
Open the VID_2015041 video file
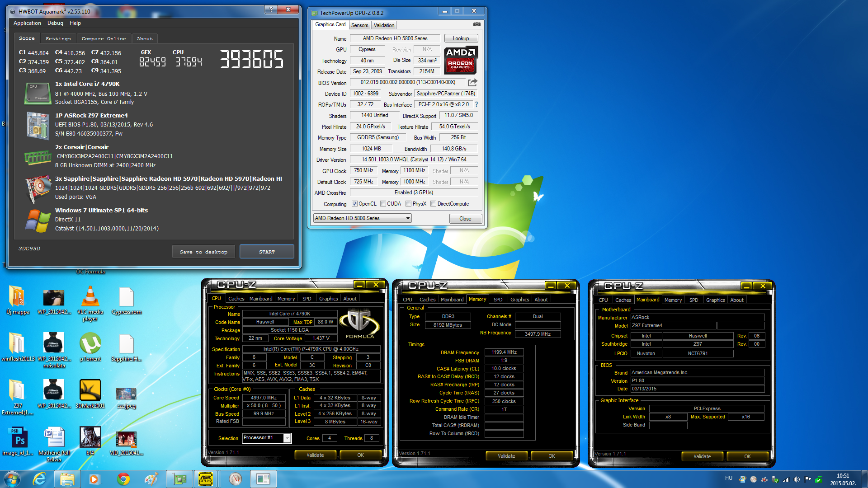tap(126, 443)
